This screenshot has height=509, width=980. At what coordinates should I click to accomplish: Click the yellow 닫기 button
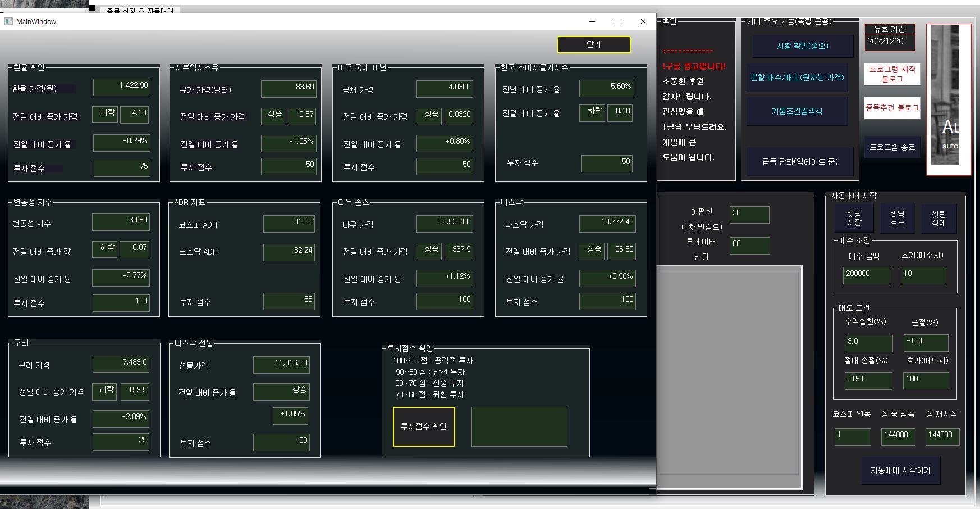pos(594,45)
